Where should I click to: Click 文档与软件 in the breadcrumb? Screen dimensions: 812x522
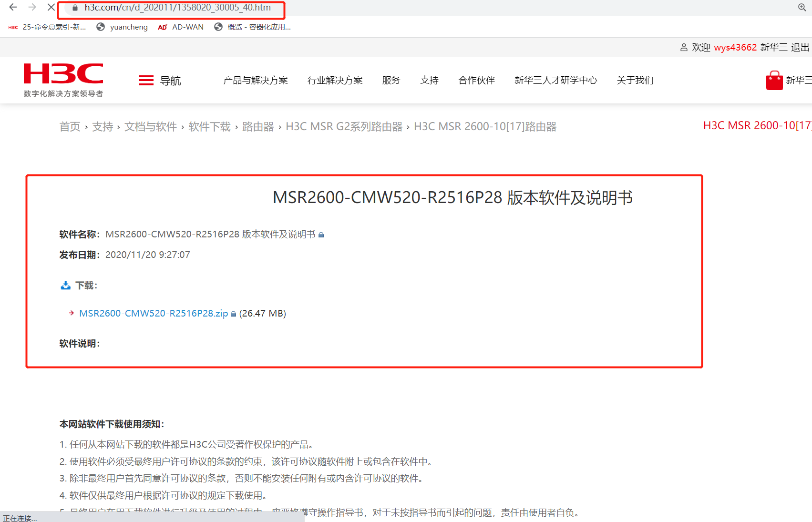coord(151,127)
